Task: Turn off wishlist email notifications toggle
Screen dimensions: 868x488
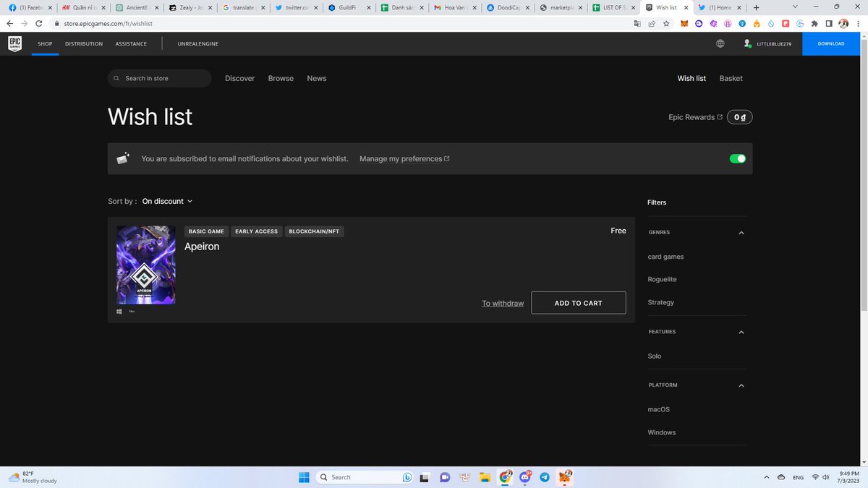Action: click(737, 158)
